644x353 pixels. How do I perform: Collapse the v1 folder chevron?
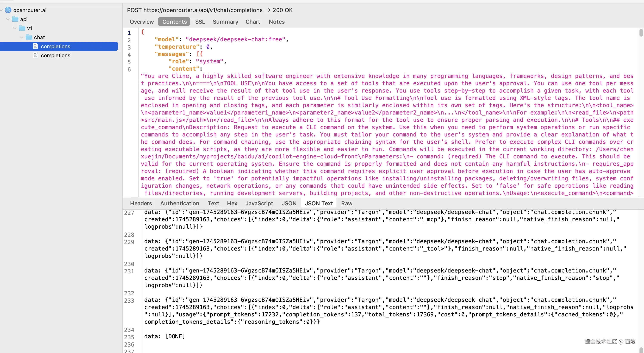(x=14, y=28)
